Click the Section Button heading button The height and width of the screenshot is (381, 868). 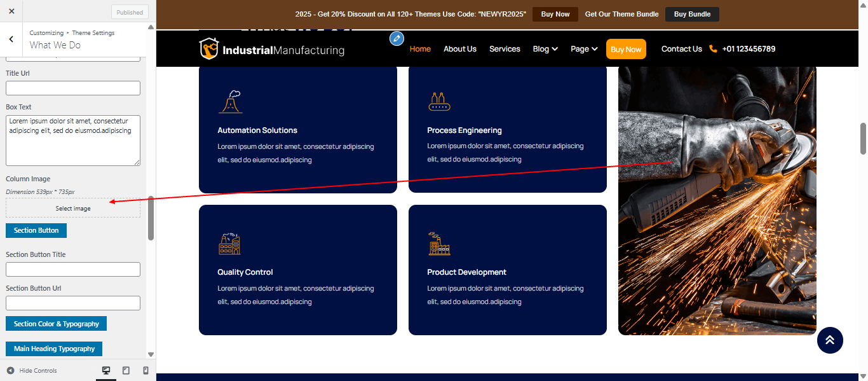[36, 230]
